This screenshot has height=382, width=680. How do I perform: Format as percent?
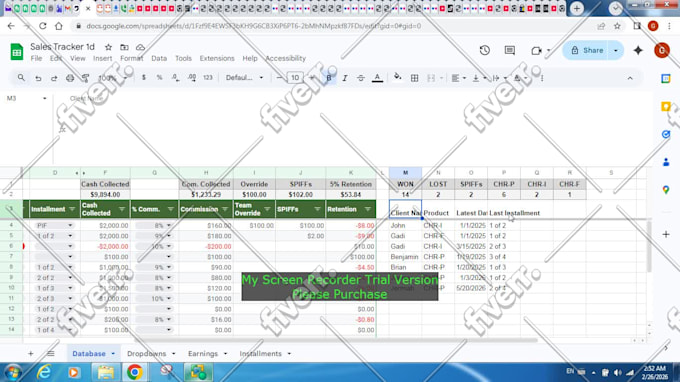(159, 78)
